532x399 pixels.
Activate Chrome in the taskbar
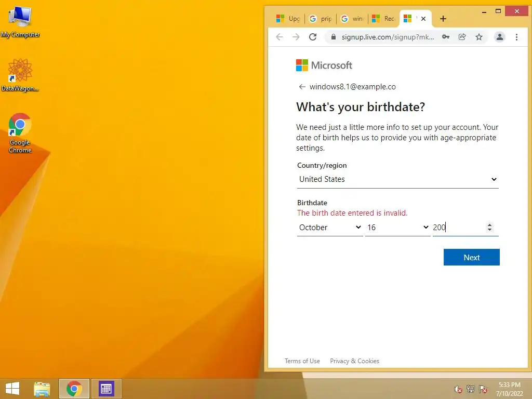[74, 389]
